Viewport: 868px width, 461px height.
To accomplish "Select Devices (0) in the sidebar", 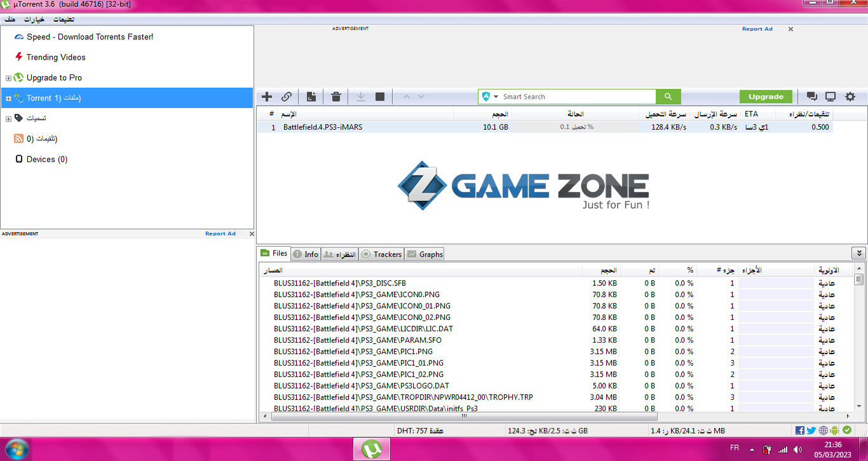I will point(46,160).
